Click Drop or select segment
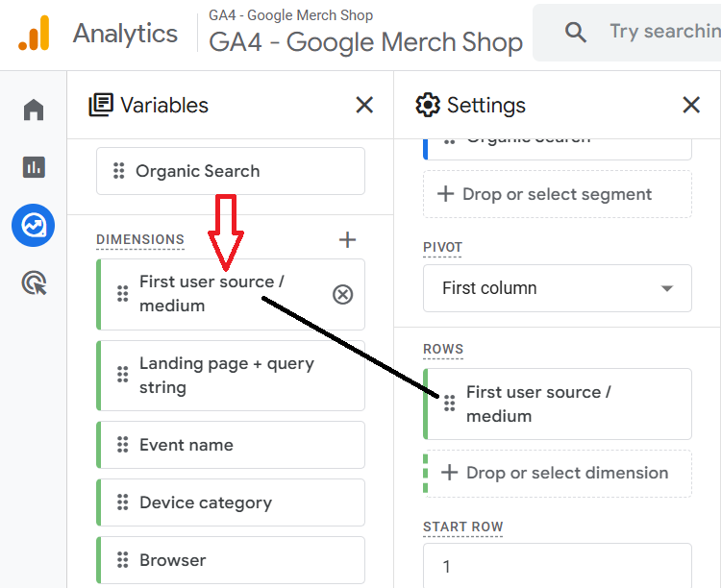The height and width of the screenshot is (588, 721). [558, 194]
